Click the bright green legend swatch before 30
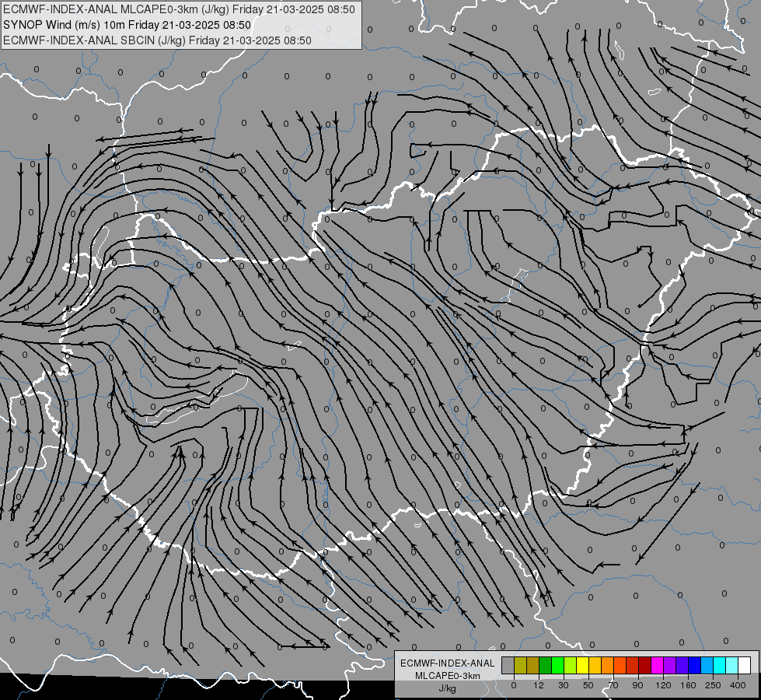Image resolution: width=761 pixels, height=700 pixels. tap(557, 665)
